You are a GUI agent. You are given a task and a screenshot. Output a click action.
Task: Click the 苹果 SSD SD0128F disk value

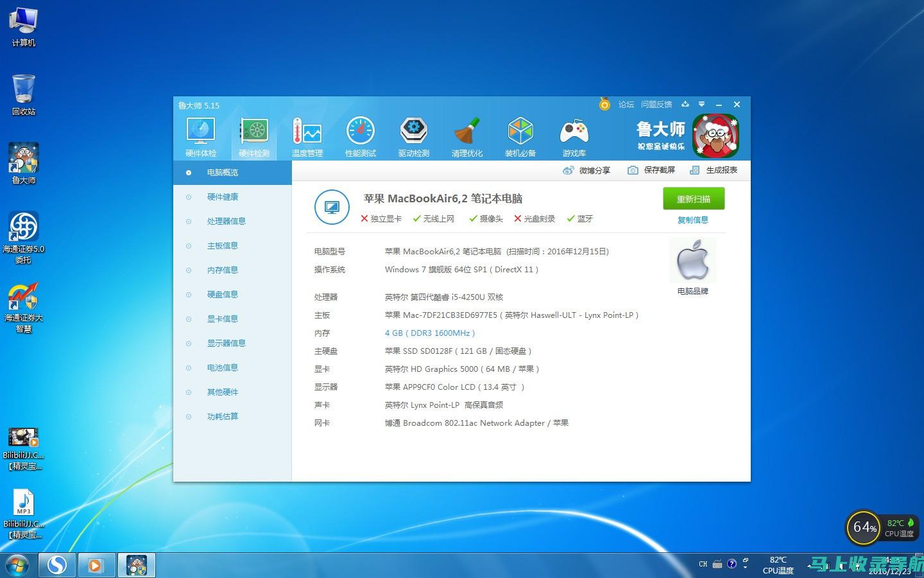tap(458, 351)
